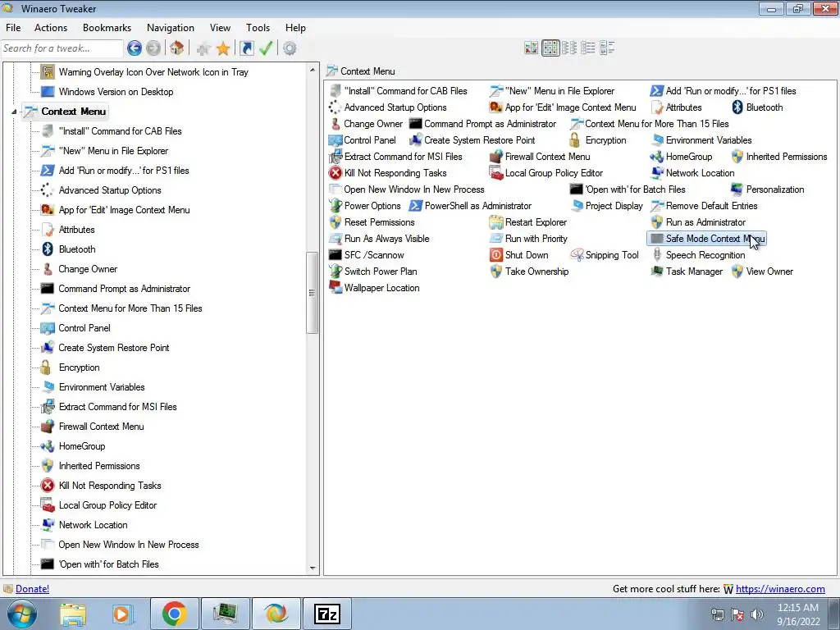This screenshot has height=630, width=840.
Task: Open Wallpaper Location item in right pane
Action: [x=374, y=288]
